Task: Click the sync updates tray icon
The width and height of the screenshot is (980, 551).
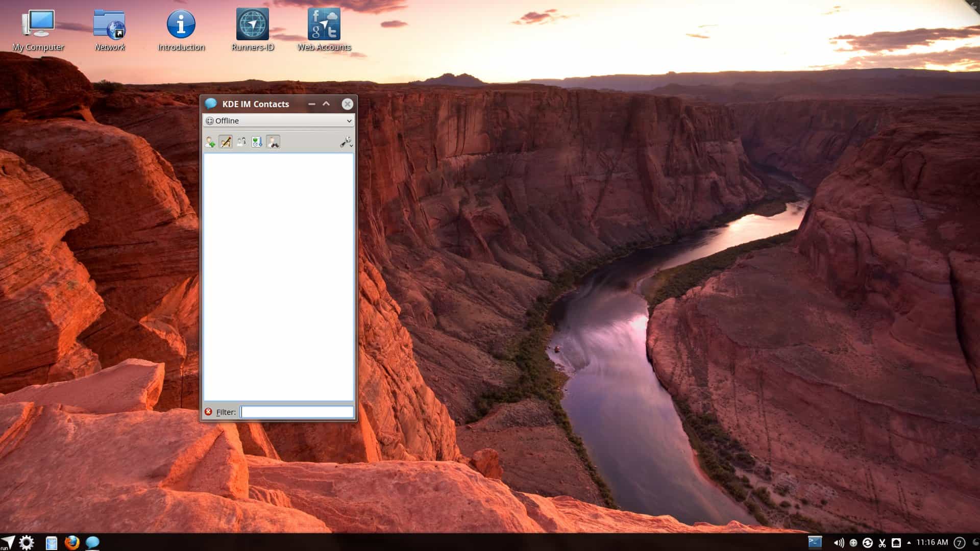Action: click(x=867, y=543)
